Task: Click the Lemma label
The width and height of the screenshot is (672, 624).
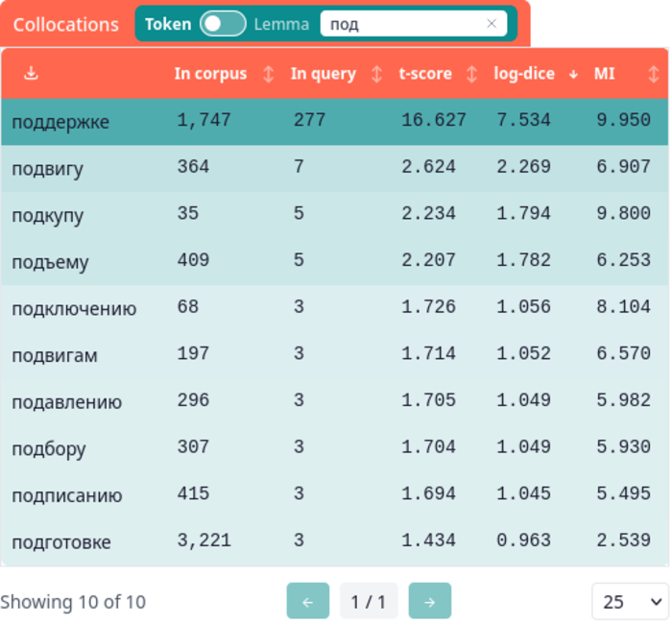Action: [x=281, y=24]
